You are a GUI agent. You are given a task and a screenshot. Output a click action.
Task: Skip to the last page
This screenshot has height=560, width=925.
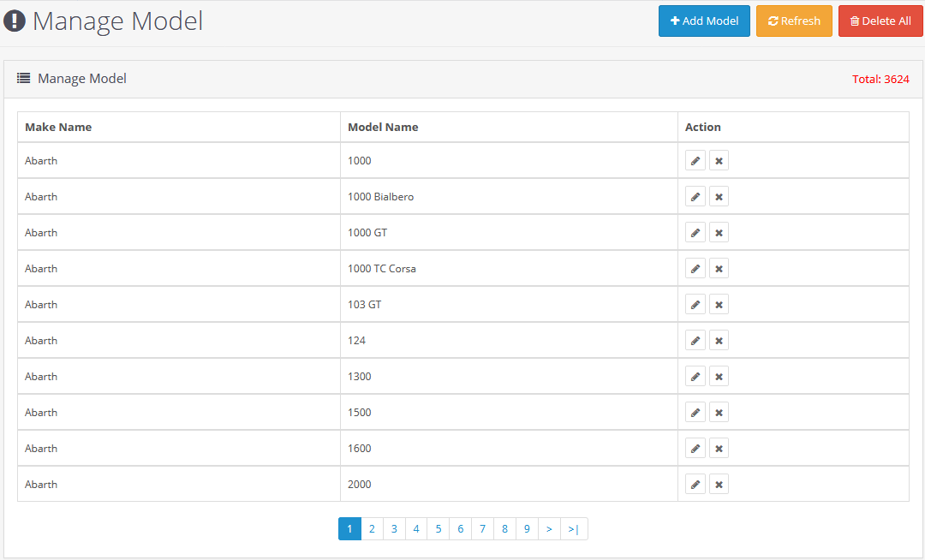click(574, 529)
